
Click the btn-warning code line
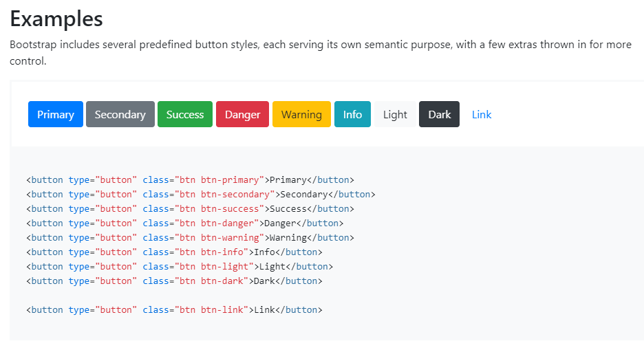pos(190,238)
